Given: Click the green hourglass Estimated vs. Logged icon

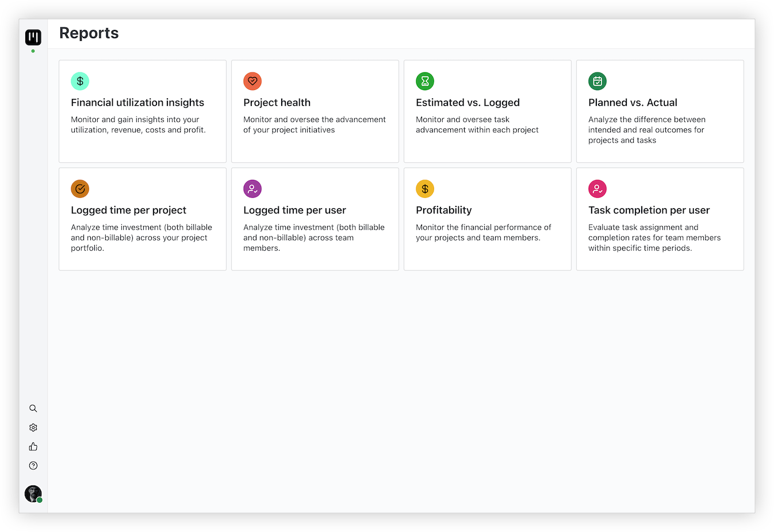Looking at the screenshot, I should pyautogui.click(x=425, y=81).
